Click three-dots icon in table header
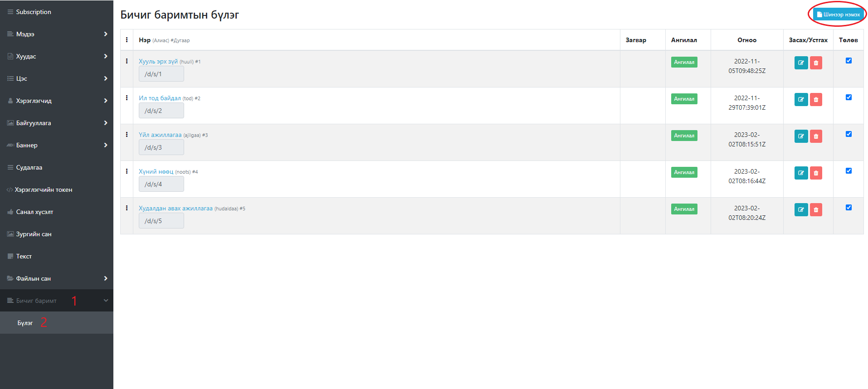Screen dimensions: 868x389 tap(127, 40)
